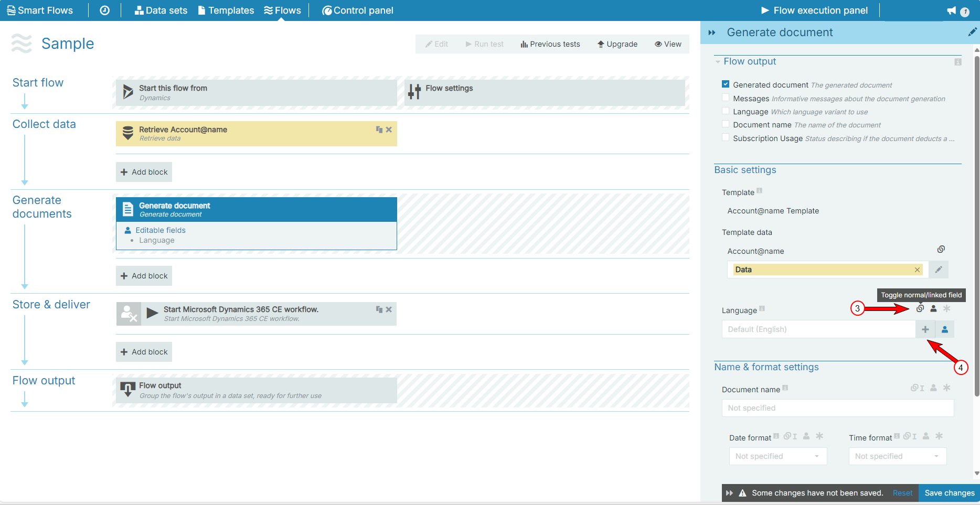Open the Time format dropdown
Screen dimensions: 980x505
(x=898, y=456)
